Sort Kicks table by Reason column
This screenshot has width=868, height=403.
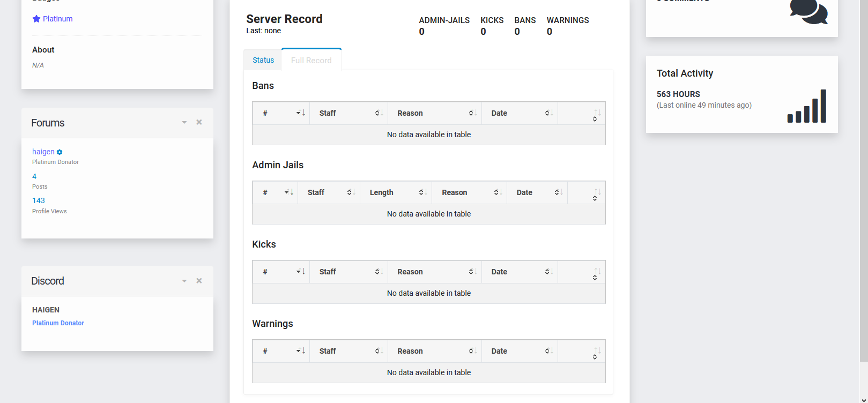pyautogui.click(x=435, y=272)
